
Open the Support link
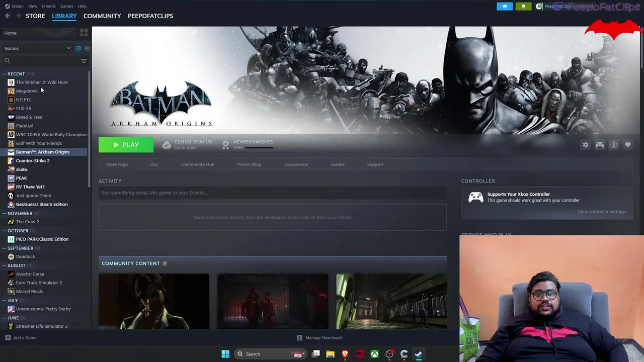(x=375, y=164)
